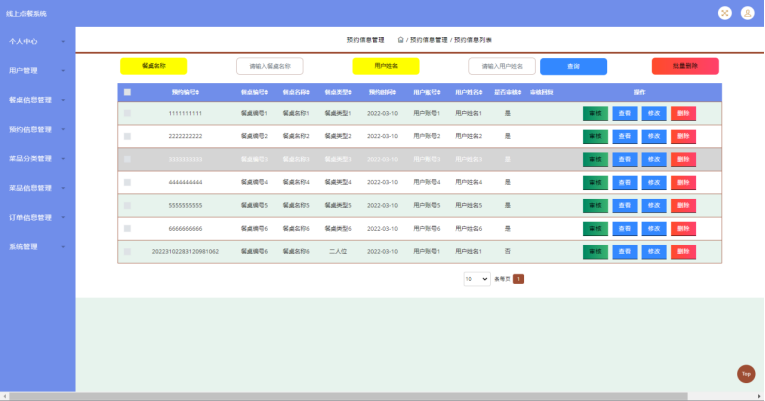Click sort arrows on the 用户姓名 column header
Image resolution: width=765 pixels, height=401 pixels.
click(x=482, y=92)
